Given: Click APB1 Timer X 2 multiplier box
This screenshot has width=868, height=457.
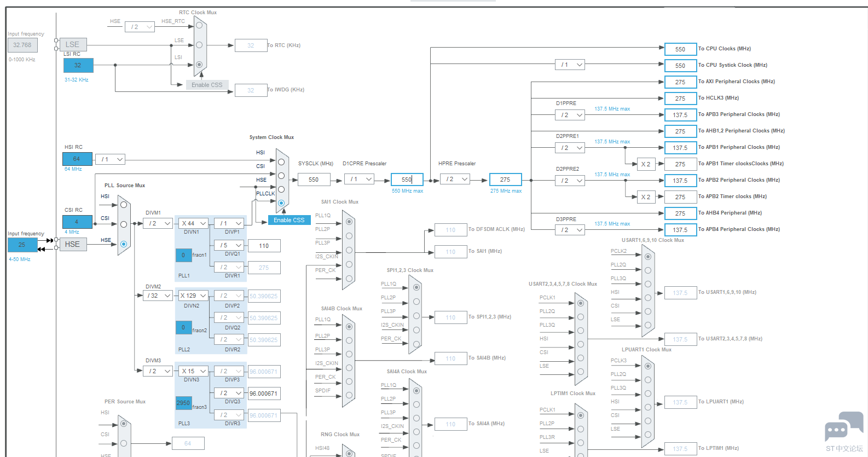Looking at the screenshot, I should [646, 164].
